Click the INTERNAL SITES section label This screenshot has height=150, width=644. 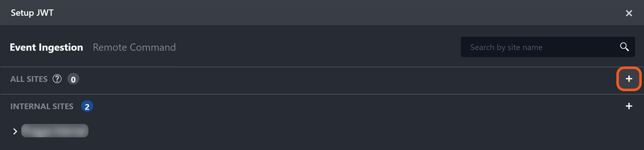click(x=42, y=106)
